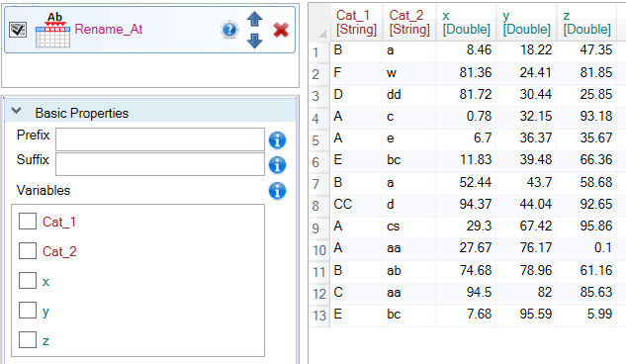Click cell with value 8.46

point(466,50)
